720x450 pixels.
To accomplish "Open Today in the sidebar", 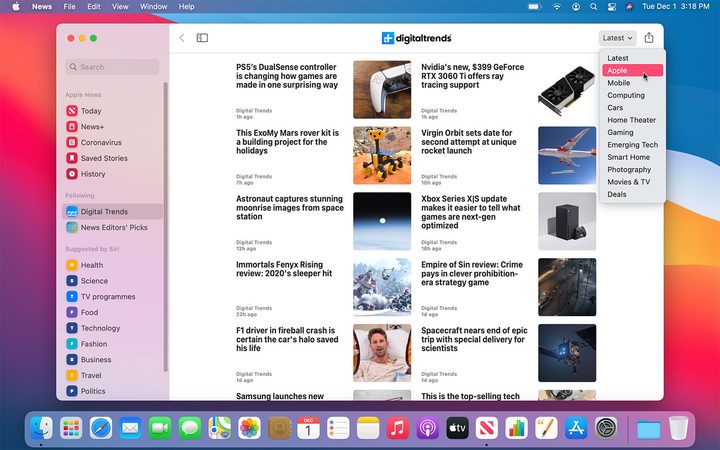I will (113, 111).
